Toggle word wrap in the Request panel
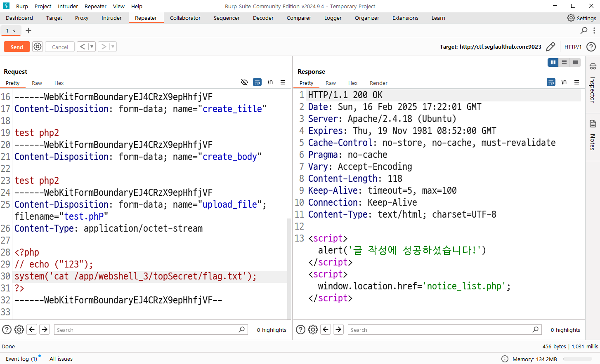600x364 pixels. [257, 82]
